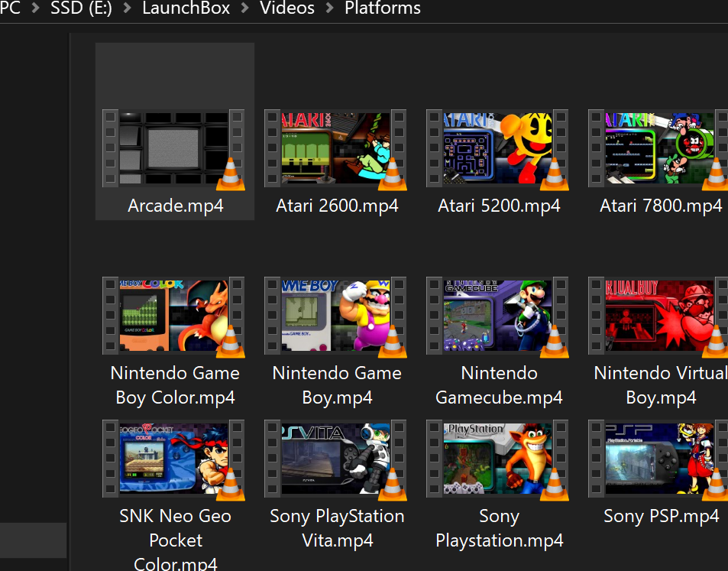This screenshot has width=728, height=571.
Task: Expand the chevron before SSD (E:)
Action: pos(35,8)
